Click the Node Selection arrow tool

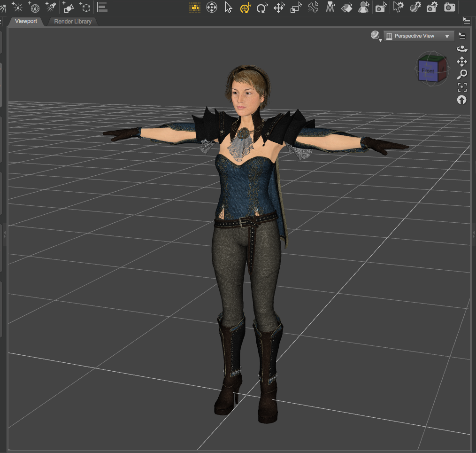click(x=228, y=8)
